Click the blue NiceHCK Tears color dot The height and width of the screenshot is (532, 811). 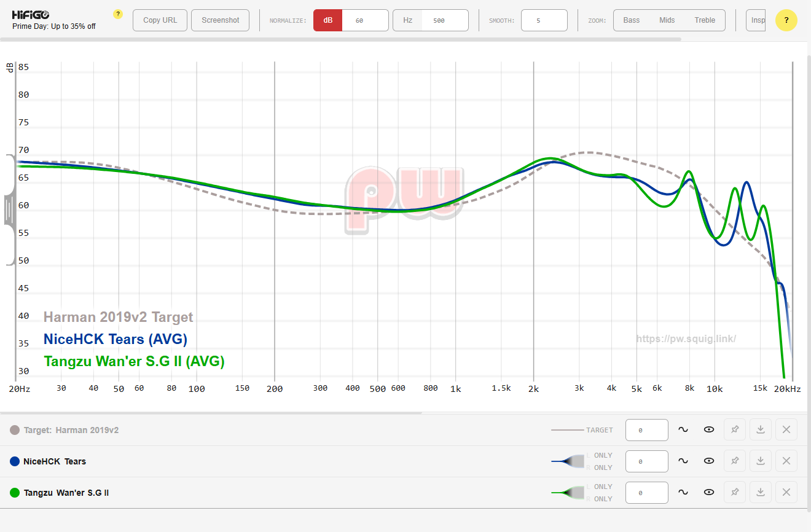pyautogui.click(x=15, y=461)
